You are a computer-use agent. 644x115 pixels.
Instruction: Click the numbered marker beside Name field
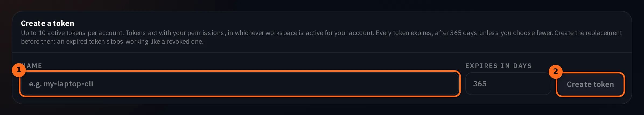(19, 70)
